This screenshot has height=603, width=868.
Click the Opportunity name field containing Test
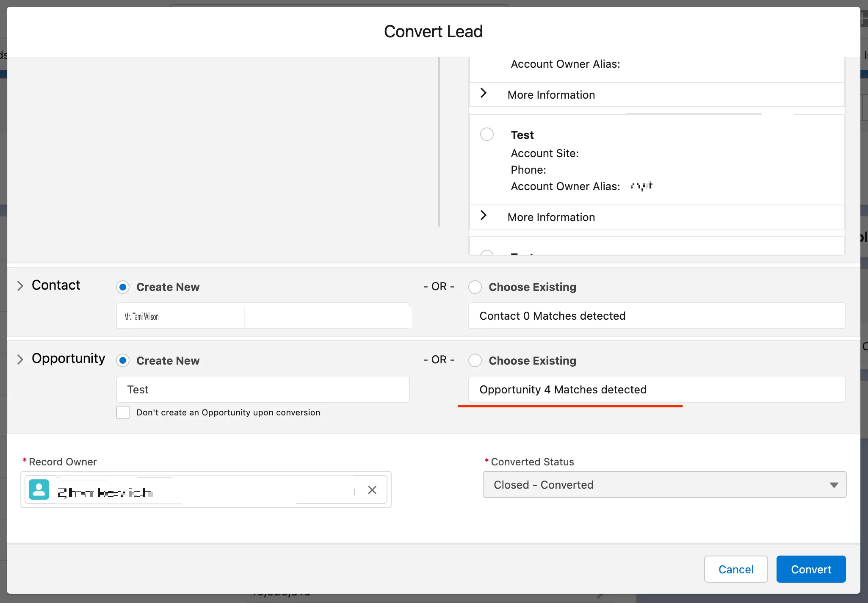point(263,390)
